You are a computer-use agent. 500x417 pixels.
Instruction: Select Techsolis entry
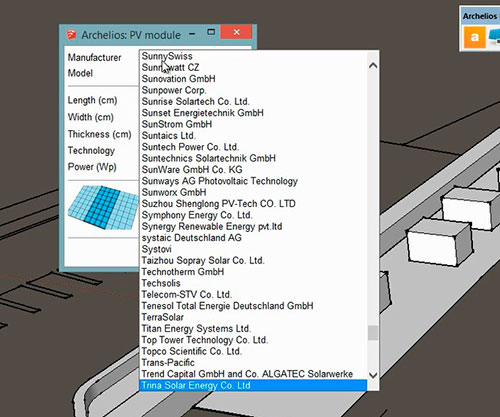253,283
